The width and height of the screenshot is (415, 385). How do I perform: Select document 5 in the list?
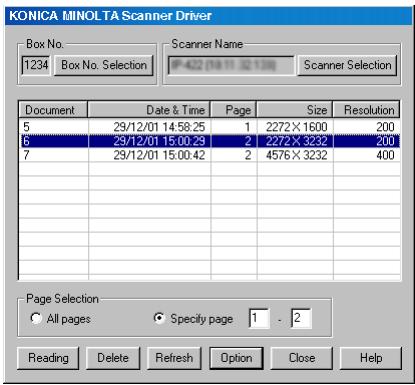coord(210,127)
